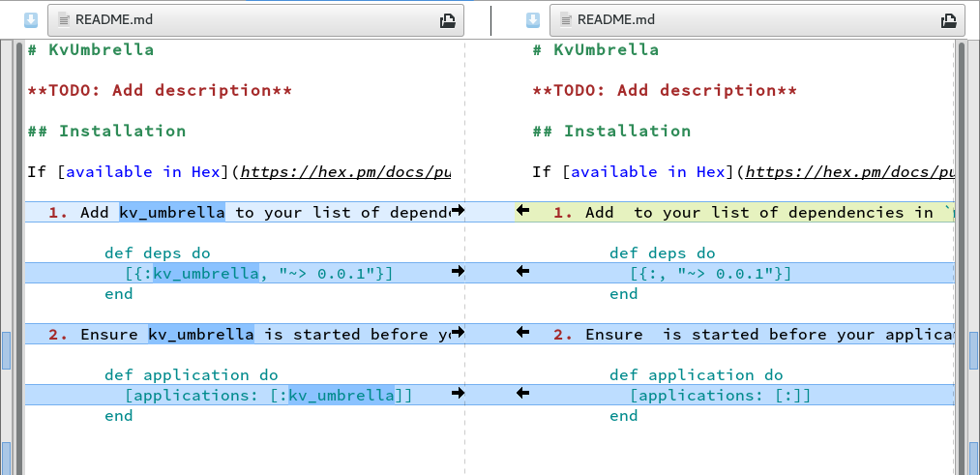Jump to upper change marker in left overview bar
Screen dimensions: 980x475
click(x=6, y=350)
